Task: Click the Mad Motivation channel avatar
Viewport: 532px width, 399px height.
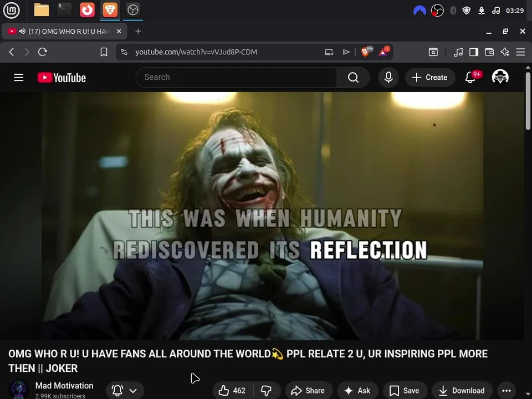Action: [18, 390]
